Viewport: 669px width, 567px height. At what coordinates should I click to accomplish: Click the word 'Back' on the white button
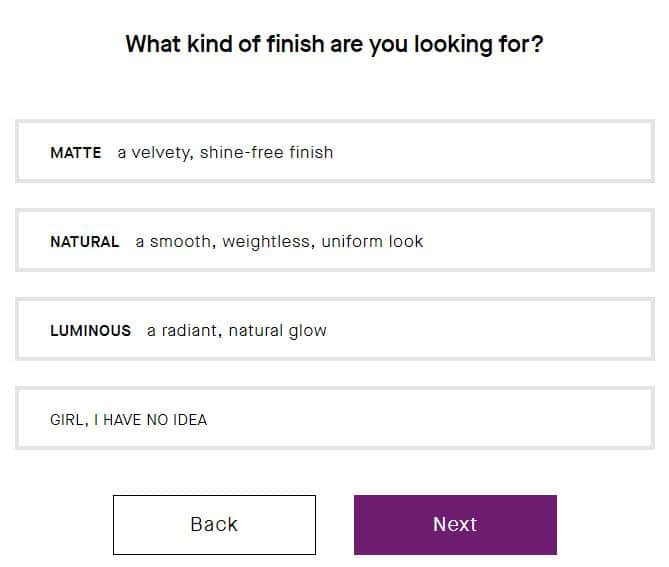214,524
